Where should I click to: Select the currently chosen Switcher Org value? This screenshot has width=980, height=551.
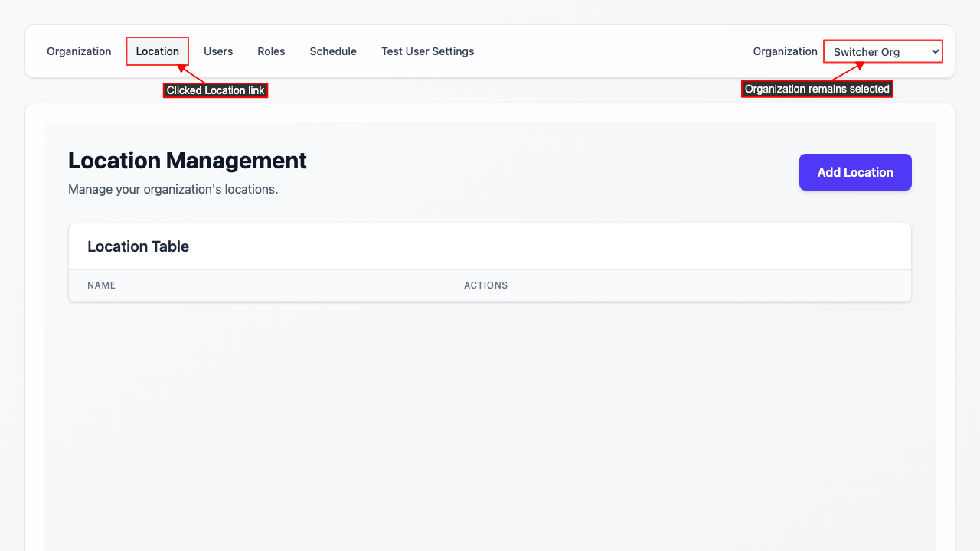click(x=873, y=51)
